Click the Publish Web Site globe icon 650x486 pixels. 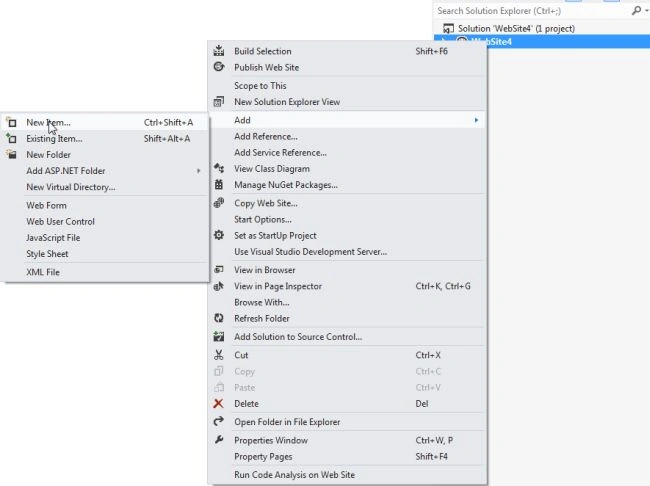click(x=219, y=67)
